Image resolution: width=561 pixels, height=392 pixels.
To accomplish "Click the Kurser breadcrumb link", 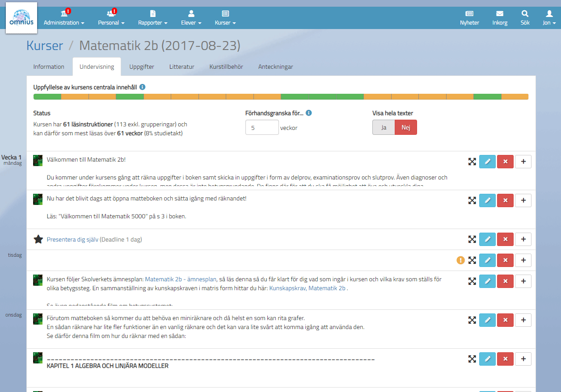I will click(45, 46).
